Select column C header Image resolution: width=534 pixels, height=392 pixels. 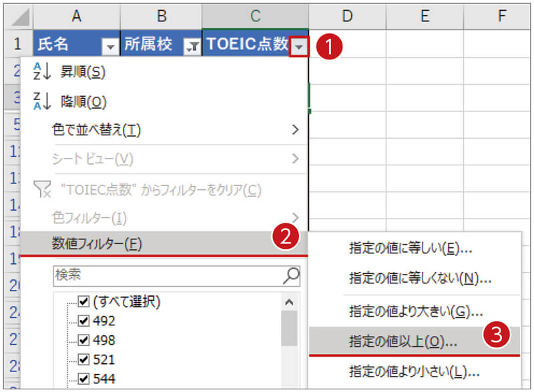(256, 16)
